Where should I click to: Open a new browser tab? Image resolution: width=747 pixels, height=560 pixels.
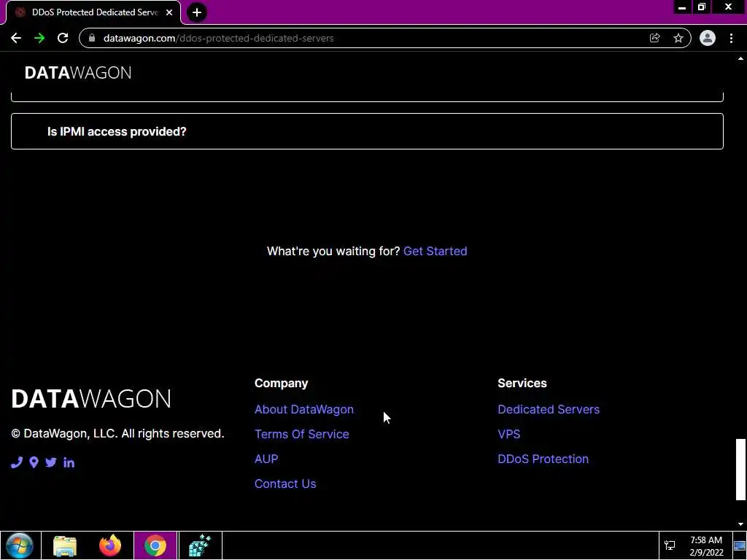click(x=197, y=12)
